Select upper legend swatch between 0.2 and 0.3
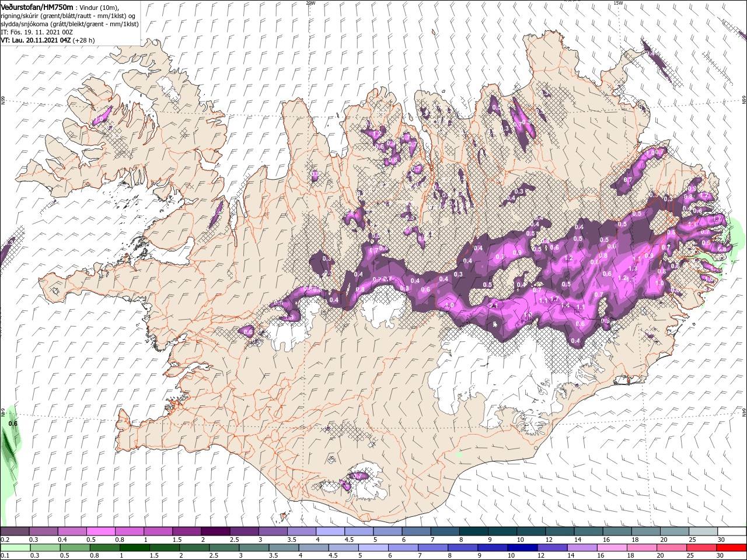The height and width of the screenshot is (560, 747). click(15, 531)
